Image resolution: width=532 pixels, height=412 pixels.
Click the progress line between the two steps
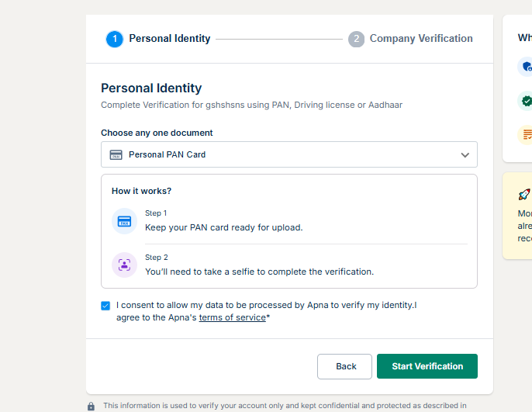pos(278,39)
